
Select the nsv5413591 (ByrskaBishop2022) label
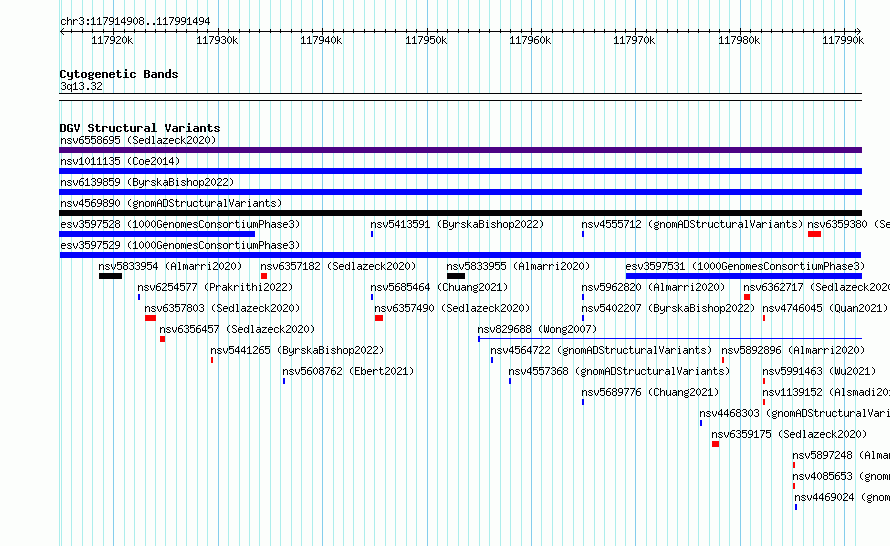pyautogui.click(x=457, y=224)
